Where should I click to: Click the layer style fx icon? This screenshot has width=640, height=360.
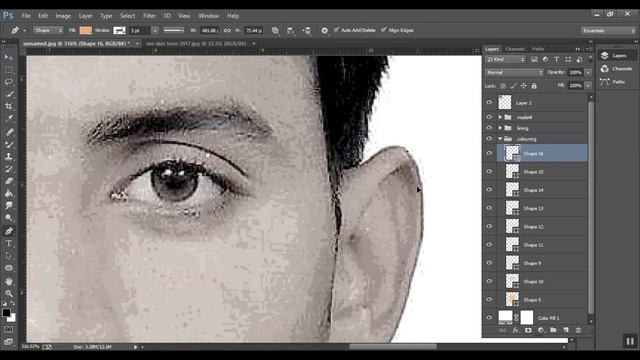tap(516, 330)
